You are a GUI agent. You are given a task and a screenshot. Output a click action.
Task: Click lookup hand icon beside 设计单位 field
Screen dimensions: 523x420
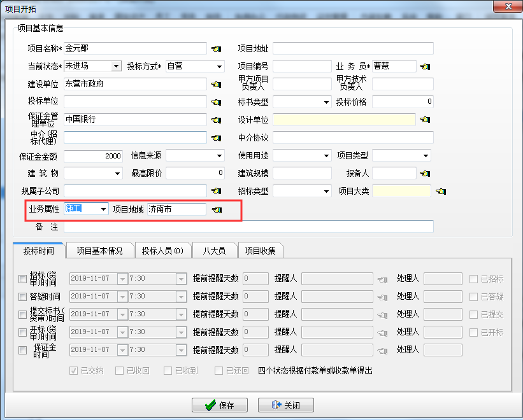[425, 119]
